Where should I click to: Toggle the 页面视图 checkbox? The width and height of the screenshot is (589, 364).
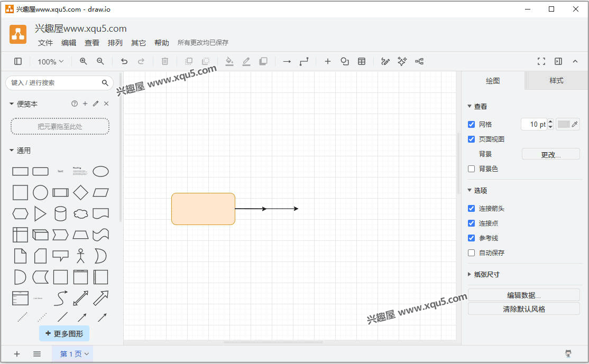472,139
